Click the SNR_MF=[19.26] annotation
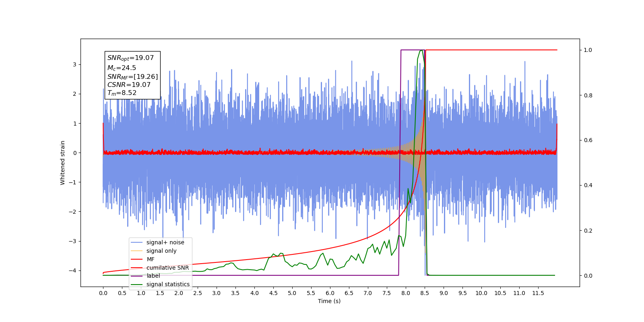Image resolution: width=644 pixels, height=322 pixels. [132, 76]
